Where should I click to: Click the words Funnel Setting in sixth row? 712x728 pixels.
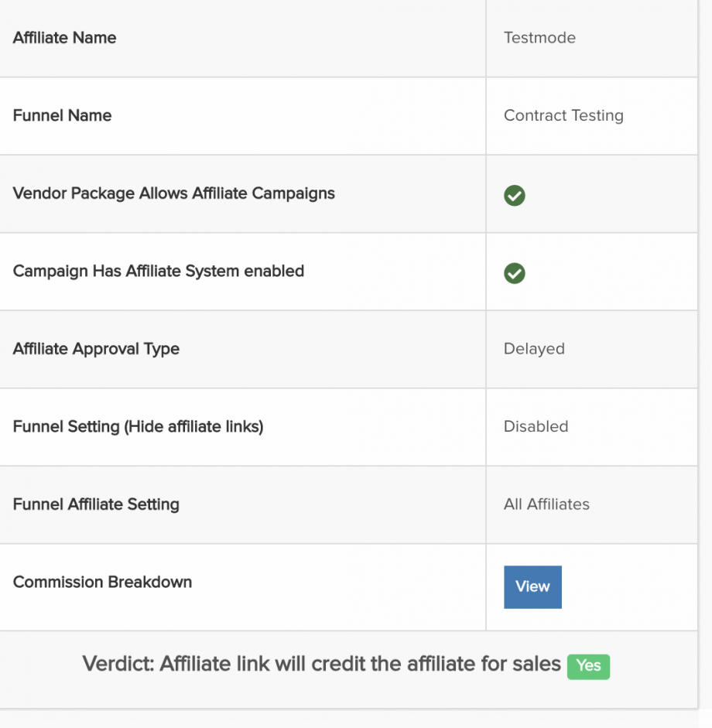[66, 426]
